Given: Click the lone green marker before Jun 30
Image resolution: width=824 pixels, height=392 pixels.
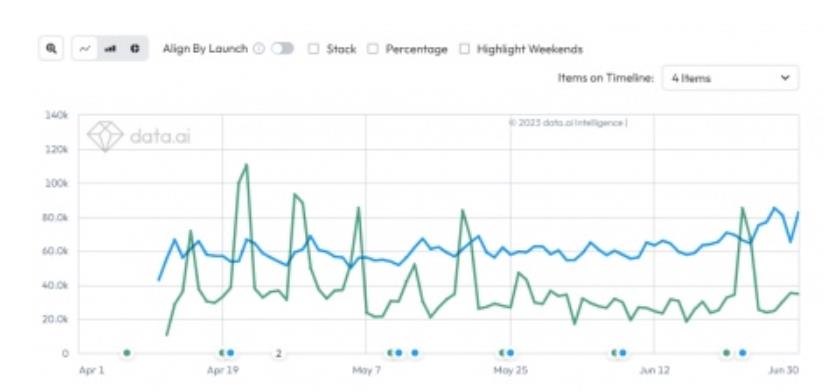Looking at the screenshot, I should 726,353.
